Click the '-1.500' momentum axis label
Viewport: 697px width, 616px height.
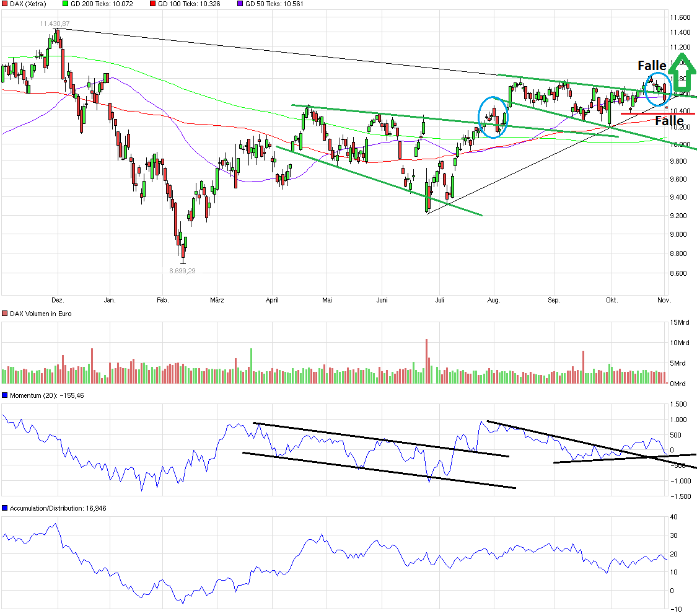[680, 496]
